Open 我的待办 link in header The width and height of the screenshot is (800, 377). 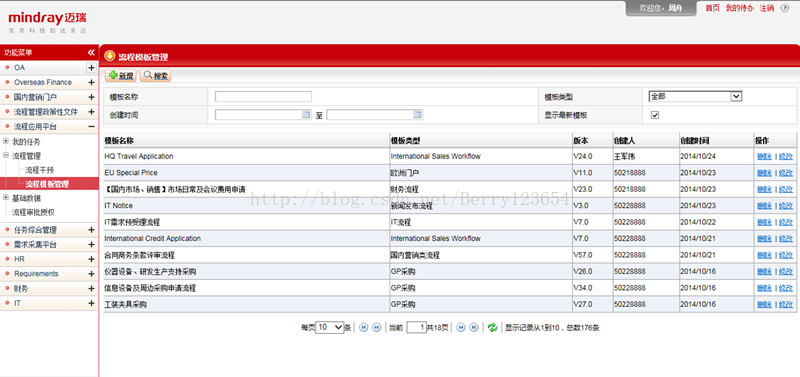click(739, 8)
